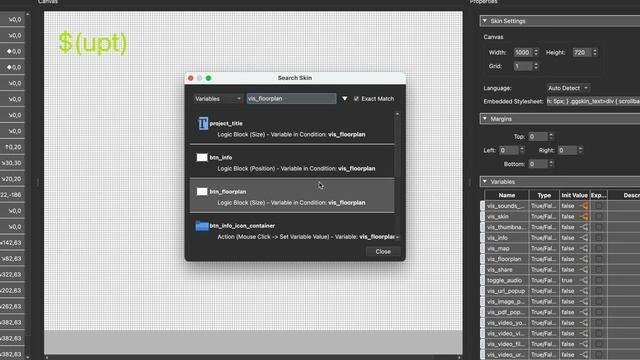The image size is (640, 360).
Task: Adjust the Right margin stepper
Action: [x=580, y=150]
